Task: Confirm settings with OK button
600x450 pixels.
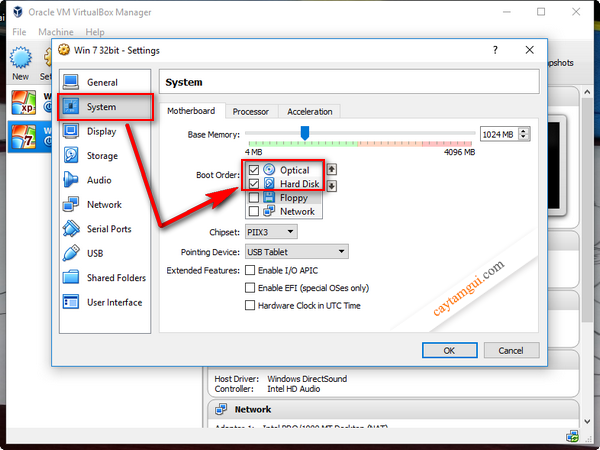Action: tap(450, 351)
